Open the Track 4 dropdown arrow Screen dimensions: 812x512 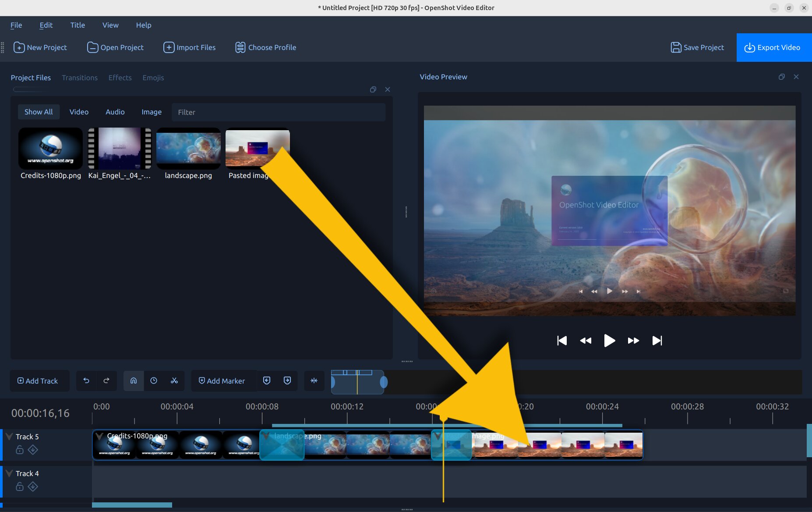[9, 473]
